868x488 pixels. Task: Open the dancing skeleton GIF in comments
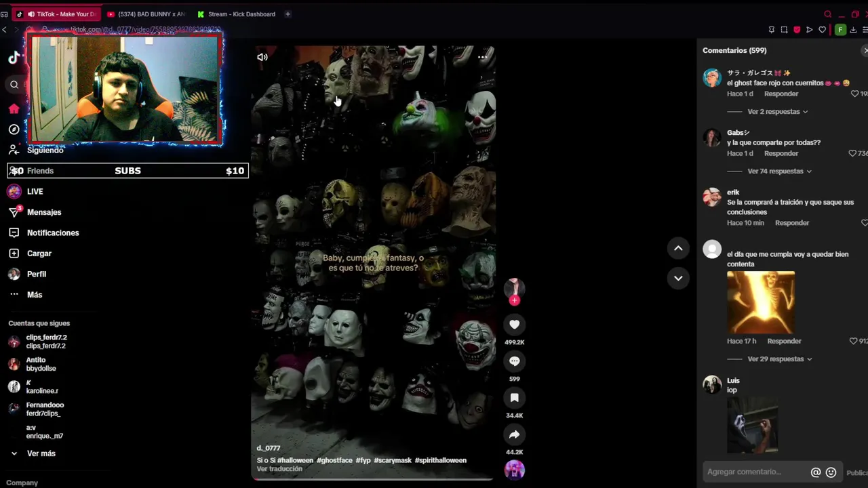coord(761,303)
